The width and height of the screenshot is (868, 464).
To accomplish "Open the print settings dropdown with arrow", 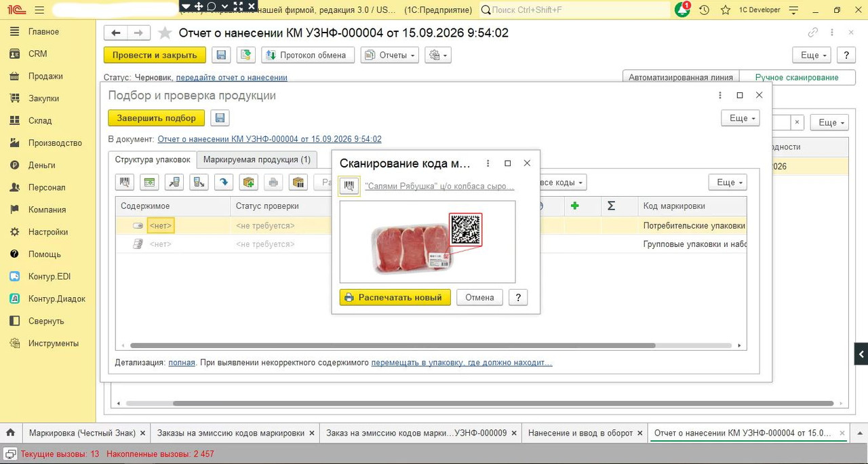I will [x=438, y=55].
